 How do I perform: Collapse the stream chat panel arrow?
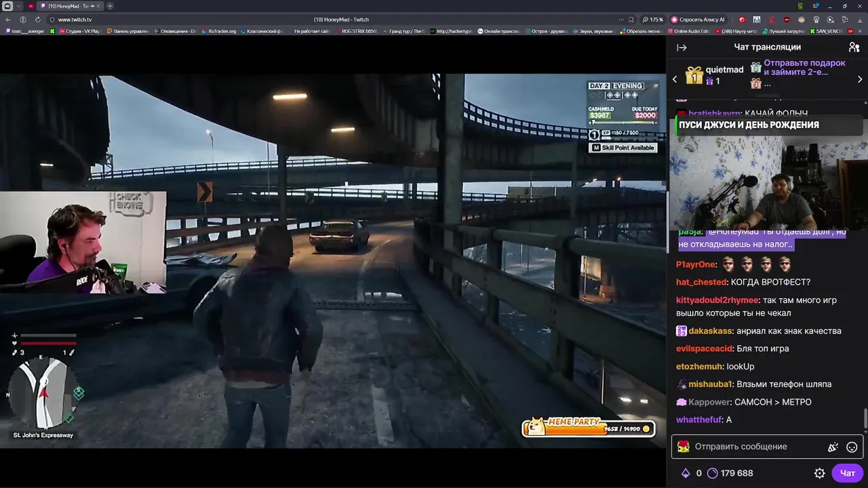(682, 47)
